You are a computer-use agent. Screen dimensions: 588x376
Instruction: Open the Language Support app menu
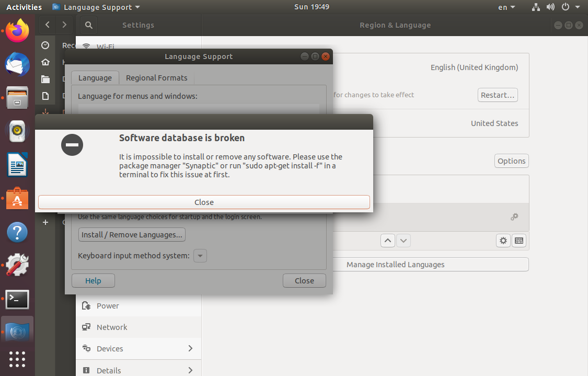(x=96, y=7)
